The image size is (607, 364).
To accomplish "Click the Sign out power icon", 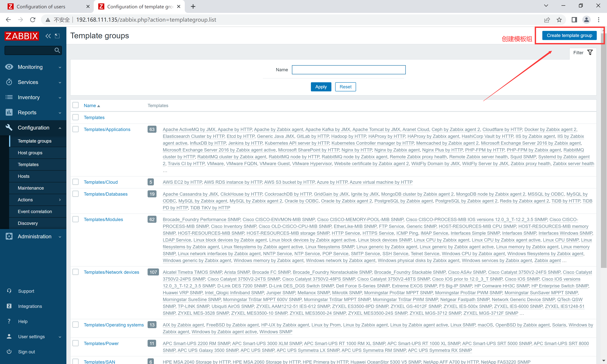I will [x=9, y=351].
